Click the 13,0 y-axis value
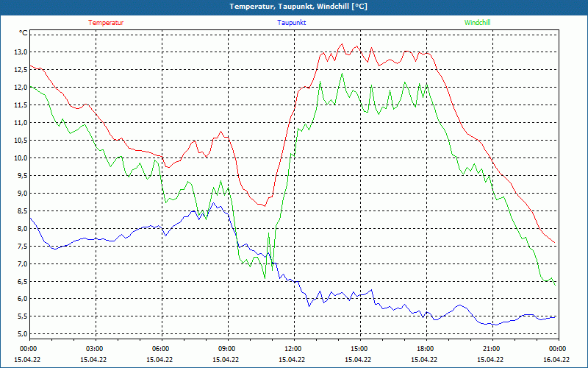Screen dimensions: 588x368 click(x=21, y=52)
